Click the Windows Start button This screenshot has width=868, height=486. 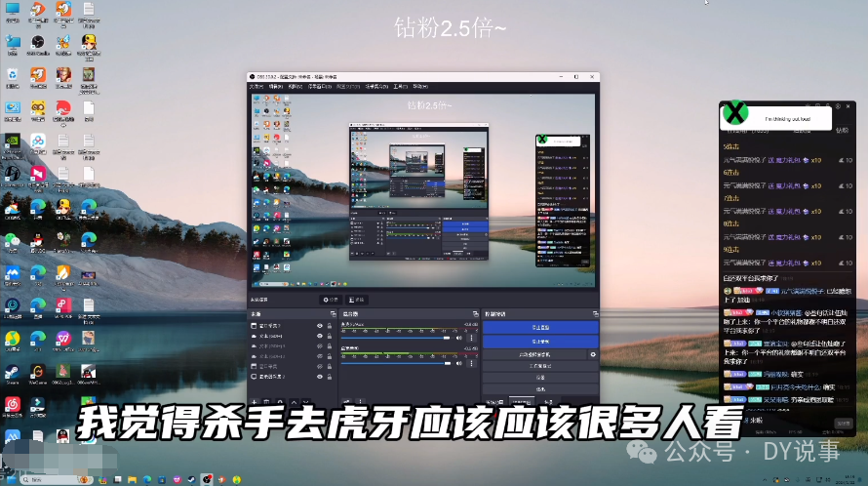tap(11, 479)
